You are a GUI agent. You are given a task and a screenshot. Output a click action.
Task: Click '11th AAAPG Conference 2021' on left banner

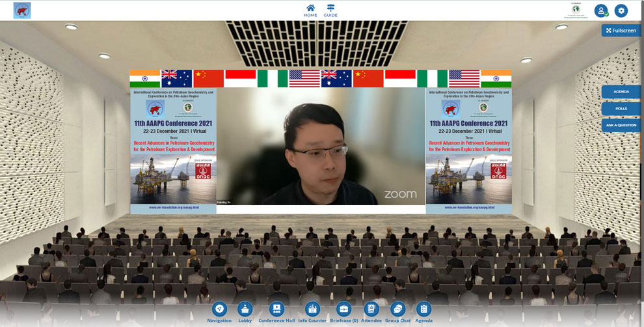[173, 123]
